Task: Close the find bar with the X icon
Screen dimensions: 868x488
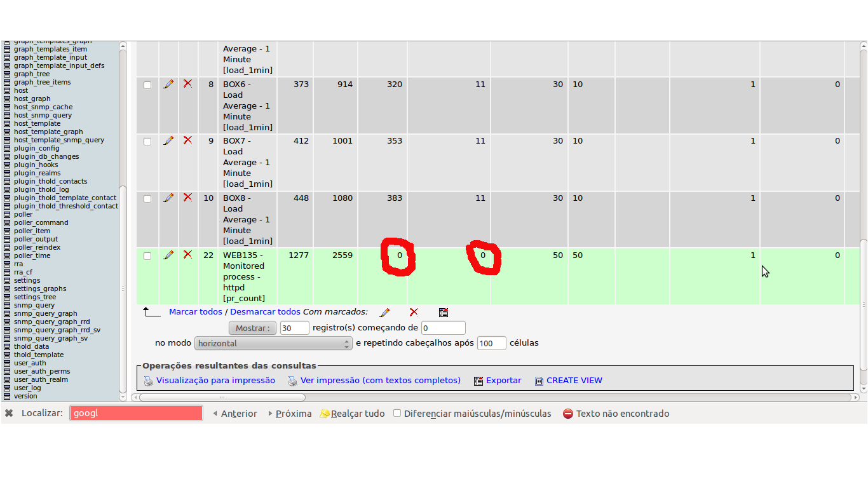Action: 9,414
